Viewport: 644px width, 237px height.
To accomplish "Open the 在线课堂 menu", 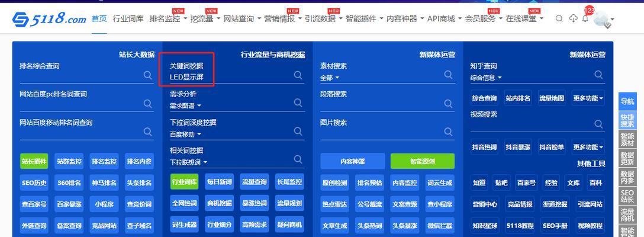I will coord(524,18).
